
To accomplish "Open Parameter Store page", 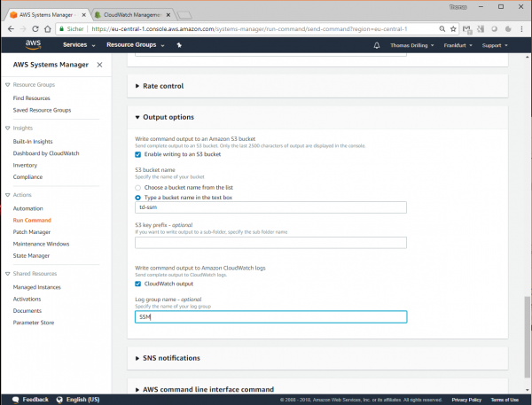I will (34, 323).
